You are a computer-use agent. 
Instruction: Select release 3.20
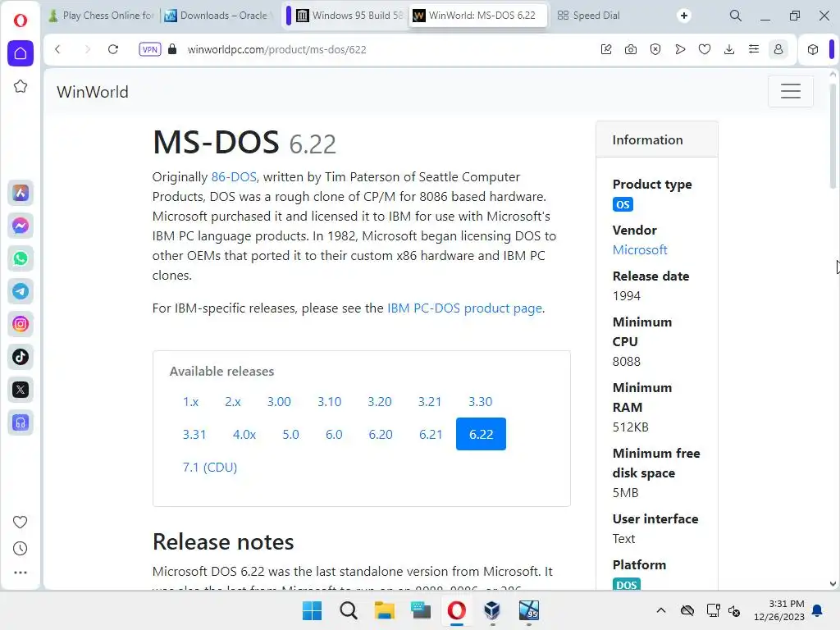click(380, 401)
